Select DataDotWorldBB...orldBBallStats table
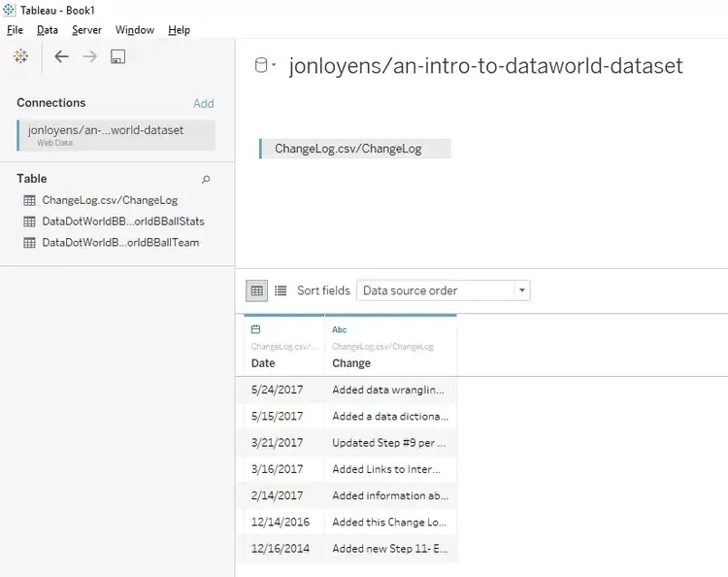728x577 pixels. click(123, 221)
